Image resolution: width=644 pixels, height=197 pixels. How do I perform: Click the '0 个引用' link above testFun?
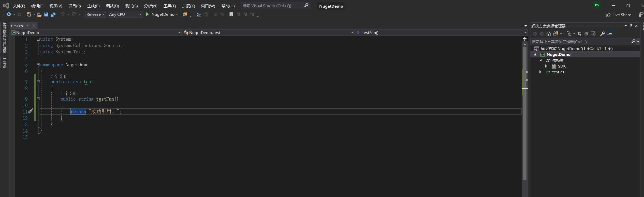coord(68,93)
